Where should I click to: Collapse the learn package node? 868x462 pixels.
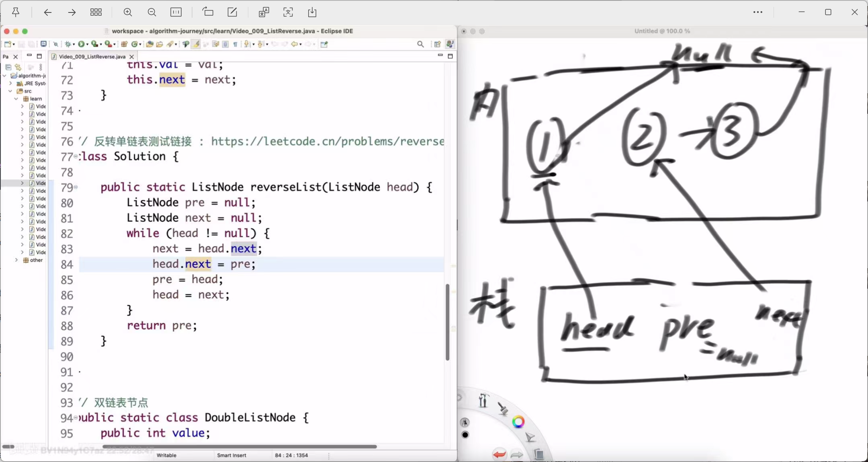[16, 99]
